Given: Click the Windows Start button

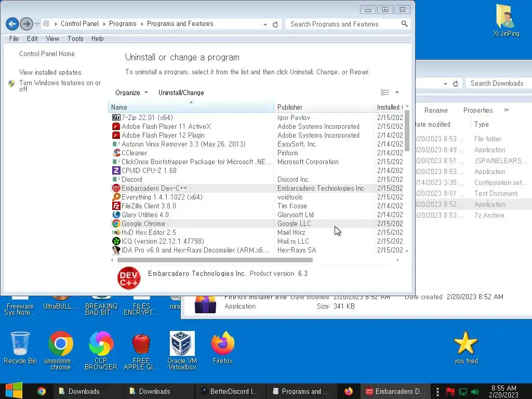Looking at the screenshot, I should pos(14,391).
